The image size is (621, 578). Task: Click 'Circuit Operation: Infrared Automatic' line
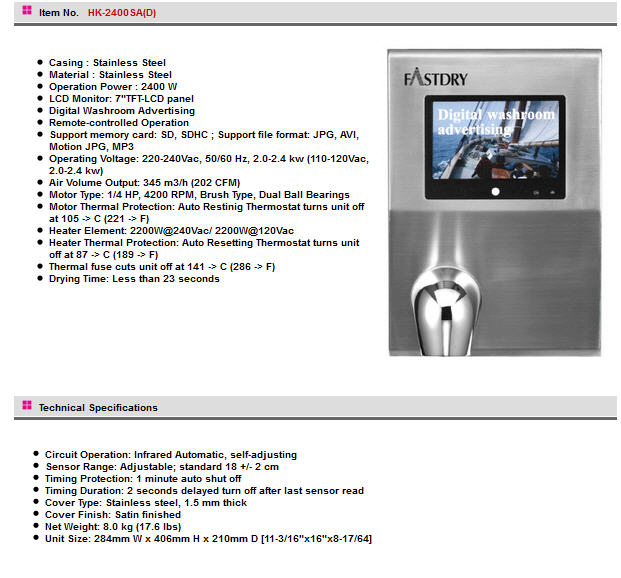[x=171, y=454]
